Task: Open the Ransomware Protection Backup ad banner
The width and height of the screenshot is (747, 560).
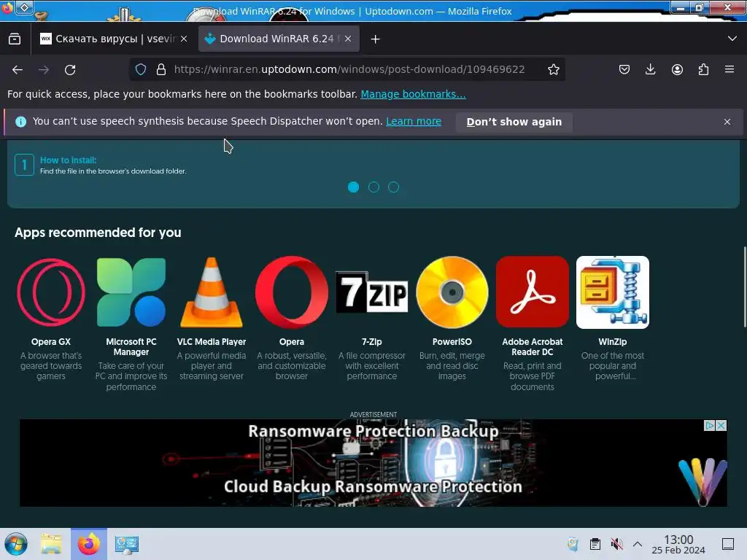Action: [373, 463]
